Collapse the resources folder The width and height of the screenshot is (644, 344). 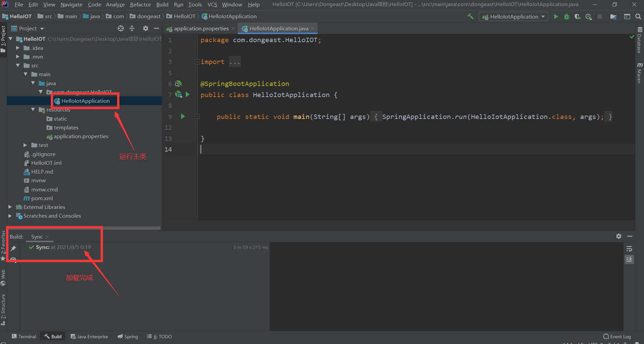[33, 110]
